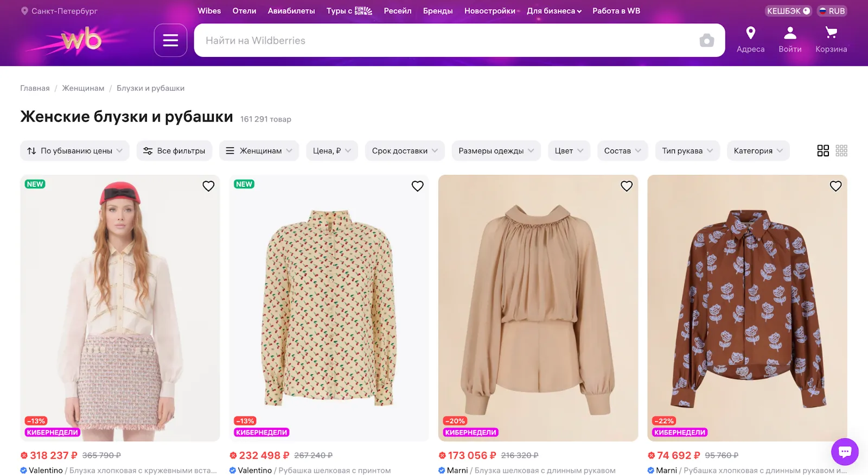
Task: Switch to small grid view
Action: pos(841,151)
